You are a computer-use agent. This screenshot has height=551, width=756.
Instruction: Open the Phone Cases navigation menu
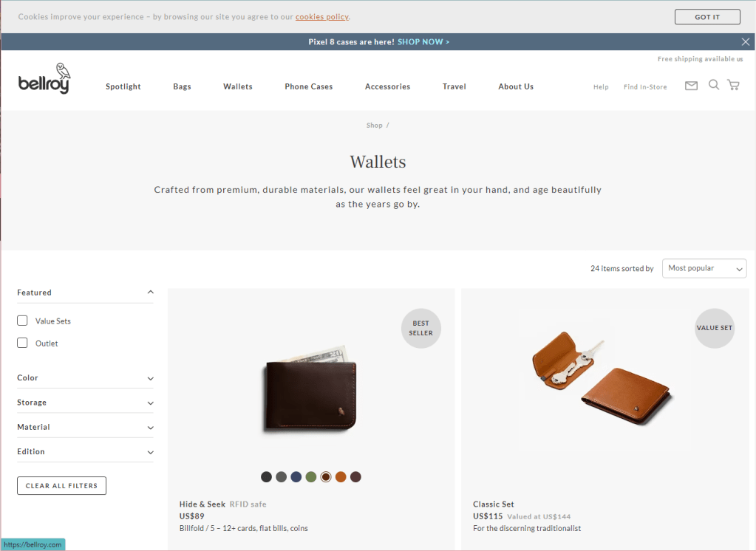[309, 86]
